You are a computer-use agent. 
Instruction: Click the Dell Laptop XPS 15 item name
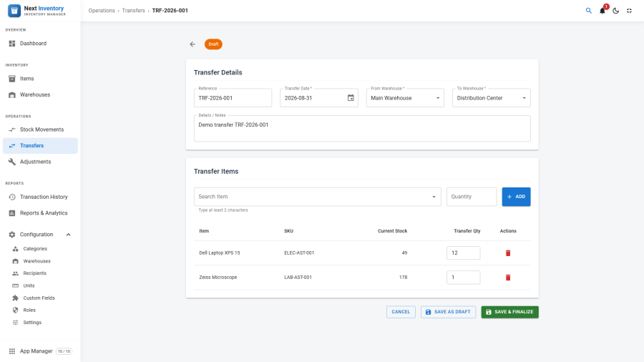[220, 253]
